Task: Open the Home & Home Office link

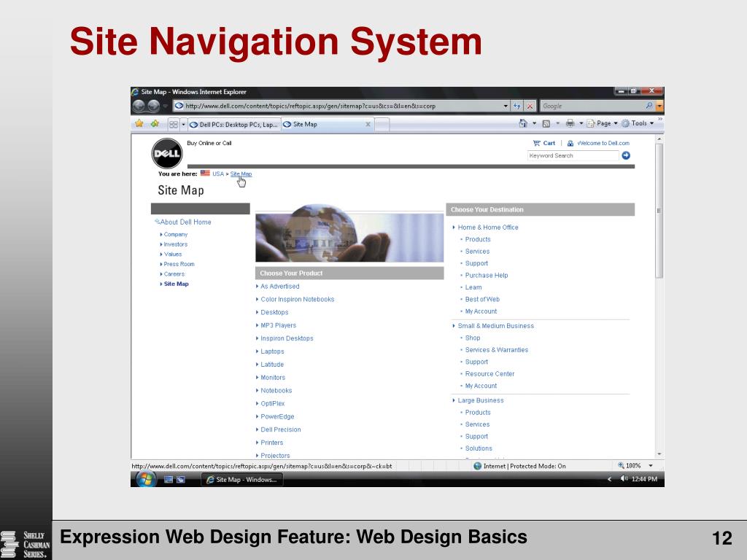Action: point(488,227)
